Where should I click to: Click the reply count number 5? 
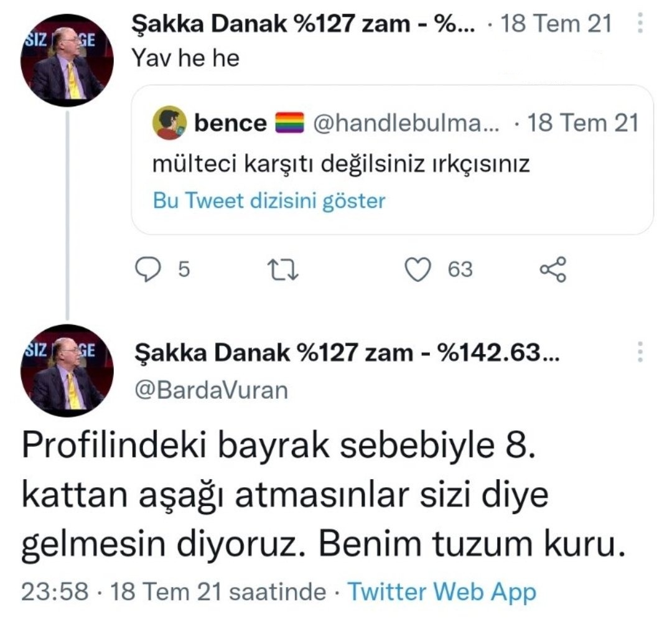(x=184, y=270)
